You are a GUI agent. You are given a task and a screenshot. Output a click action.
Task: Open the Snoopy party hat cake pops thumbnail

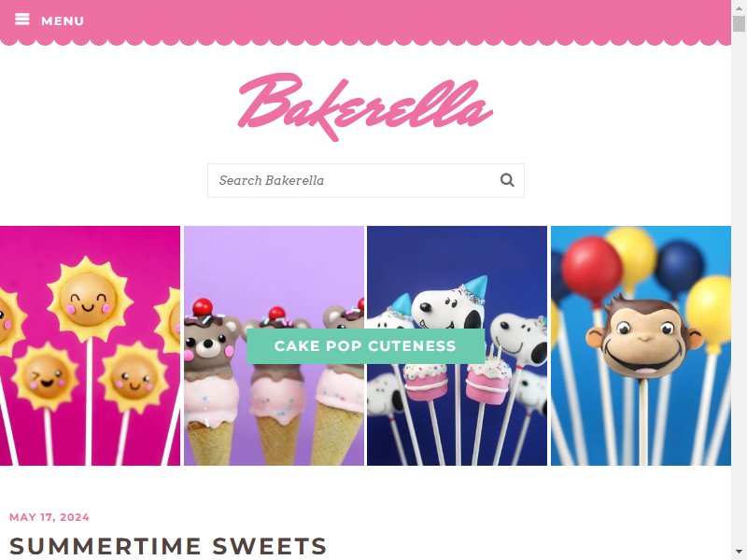(x=457, y=345)
